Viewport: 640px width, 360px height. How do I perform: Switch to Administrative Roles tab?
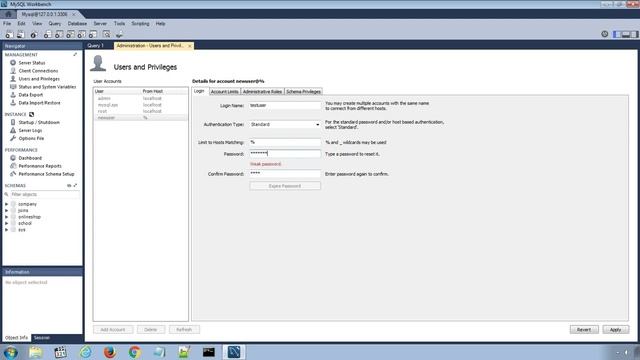(262, 91)
